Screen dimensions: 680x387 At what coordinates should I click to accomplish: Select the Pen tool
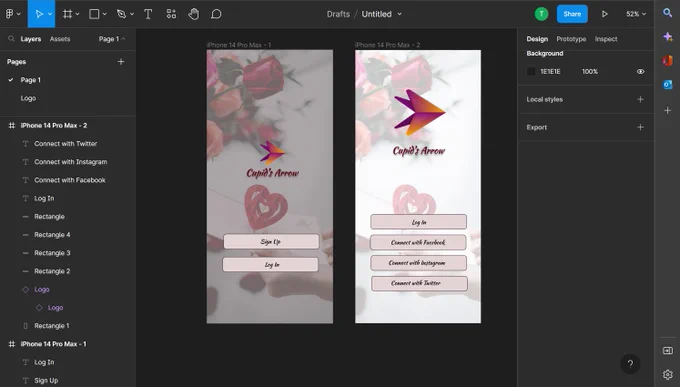click(121, 14)
